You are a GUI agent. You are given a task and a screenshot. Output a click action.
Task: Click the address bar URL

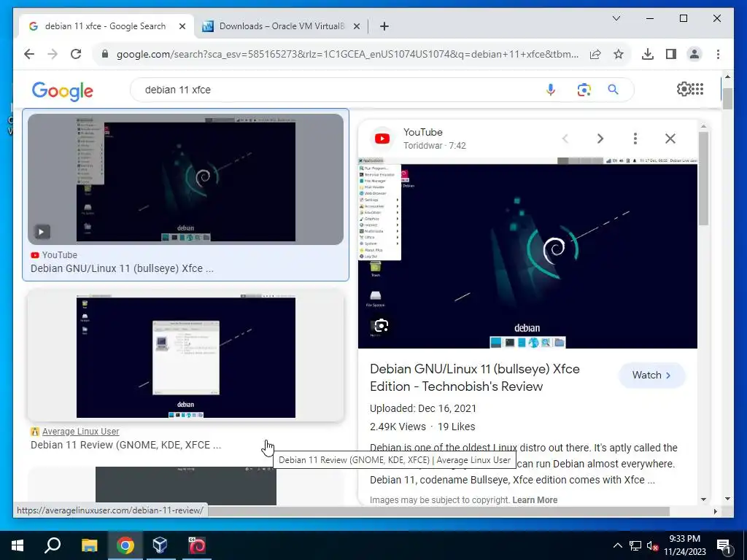[x=348, y=54]
